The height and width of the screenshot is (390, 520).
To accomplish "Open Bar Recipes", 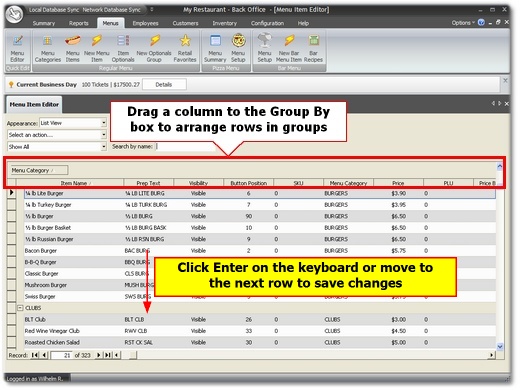I will coord(313,48).
